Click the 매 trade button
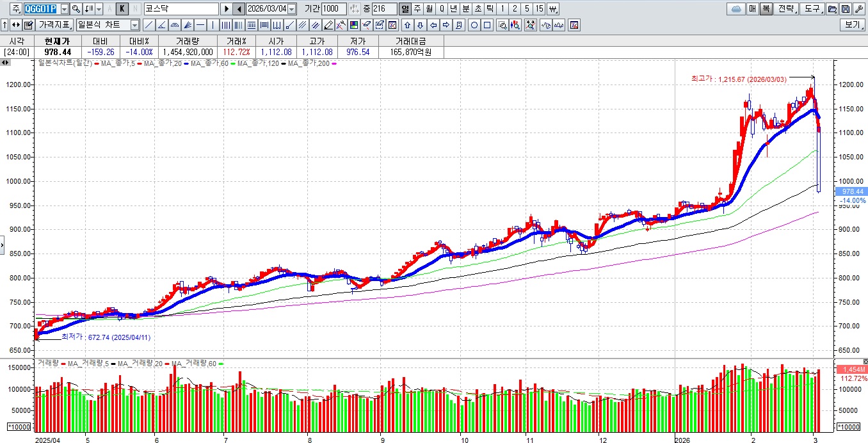The image size is (868, 443). coord(752,9)
